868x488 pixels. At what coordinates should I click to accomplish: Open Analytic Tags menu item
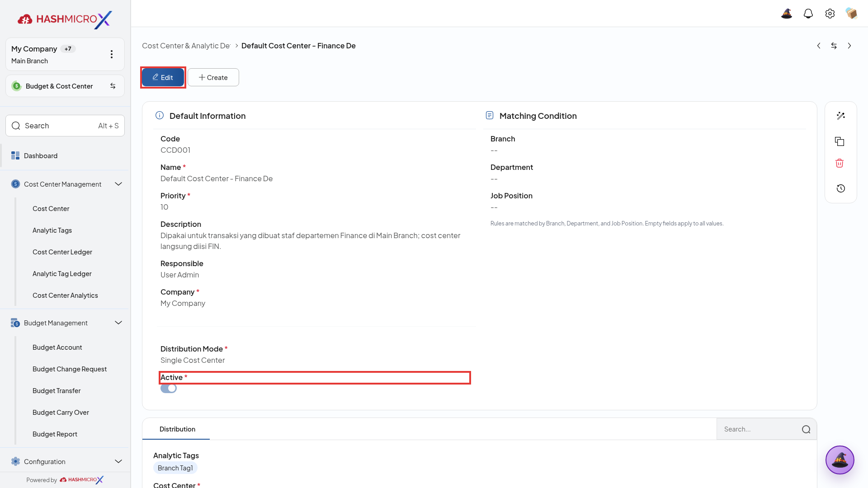(x=52, y=230)
